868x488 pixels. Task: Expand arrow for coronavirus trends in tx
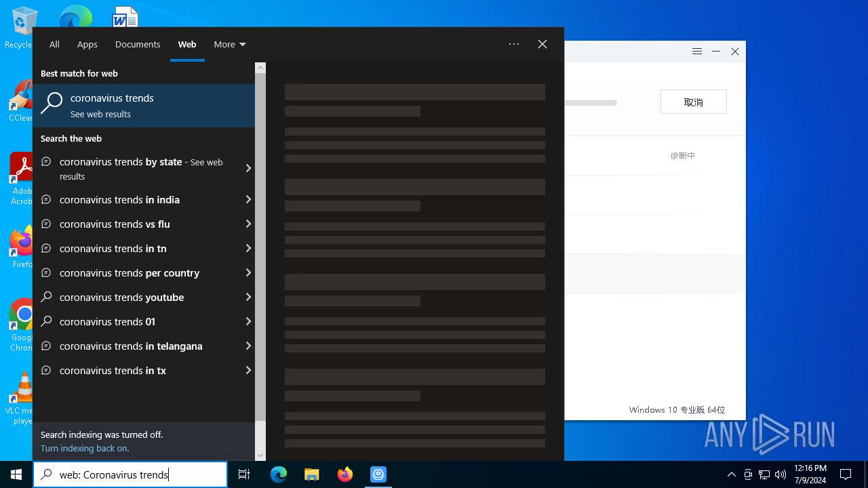click(248, 370)
